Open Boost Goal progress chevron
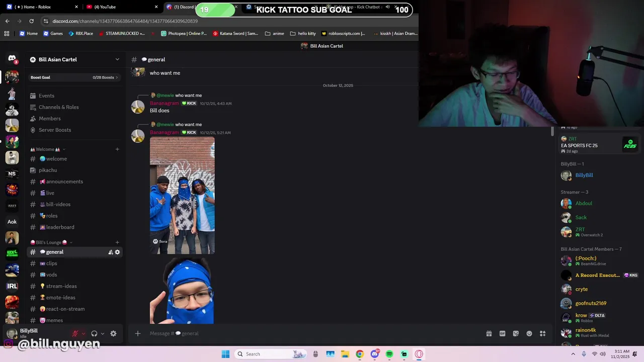Screen dimensions: 644x362 117,77
